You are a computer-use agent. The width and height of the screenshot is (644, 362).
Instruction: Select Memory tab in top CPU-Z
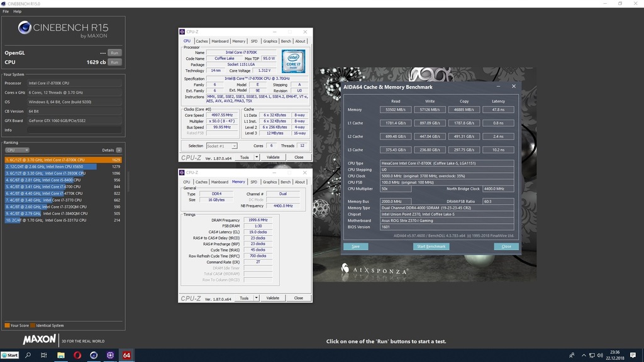[238, 41]
